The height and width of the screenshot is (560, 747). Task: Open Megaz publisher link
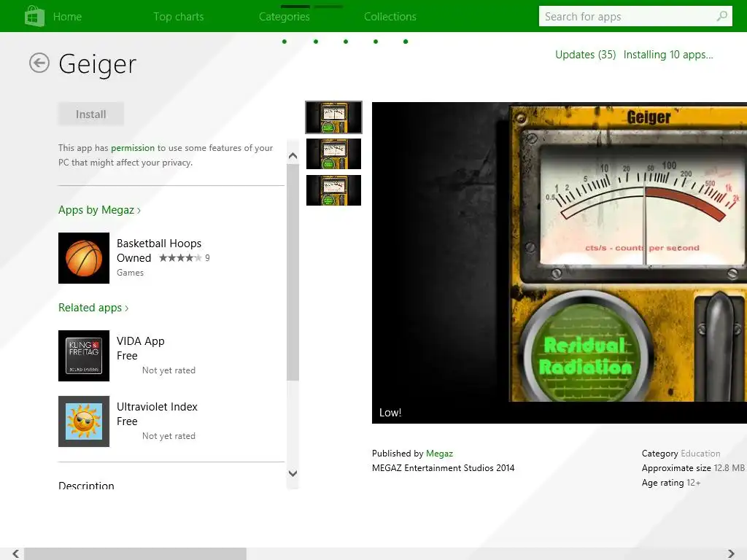pyautogui.click(x=439, y=454)
